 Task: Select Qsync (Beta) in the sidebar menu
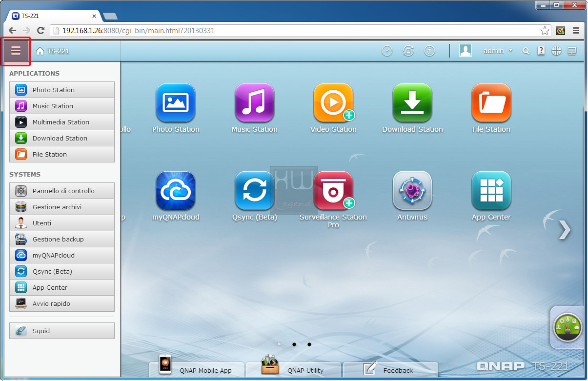coord(62,271)
